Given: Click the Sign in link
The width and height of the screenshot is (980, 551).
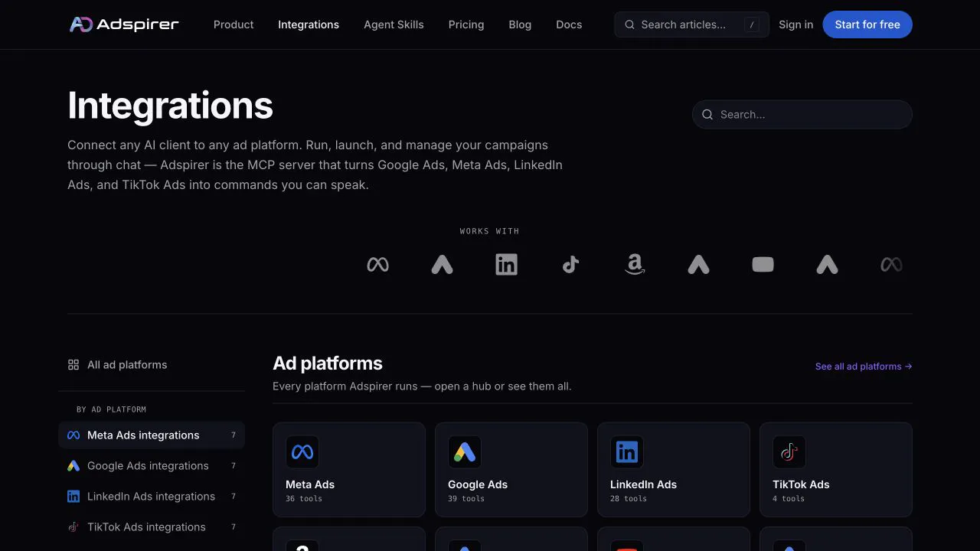Looking at the screenshot, I should point(796,24).
